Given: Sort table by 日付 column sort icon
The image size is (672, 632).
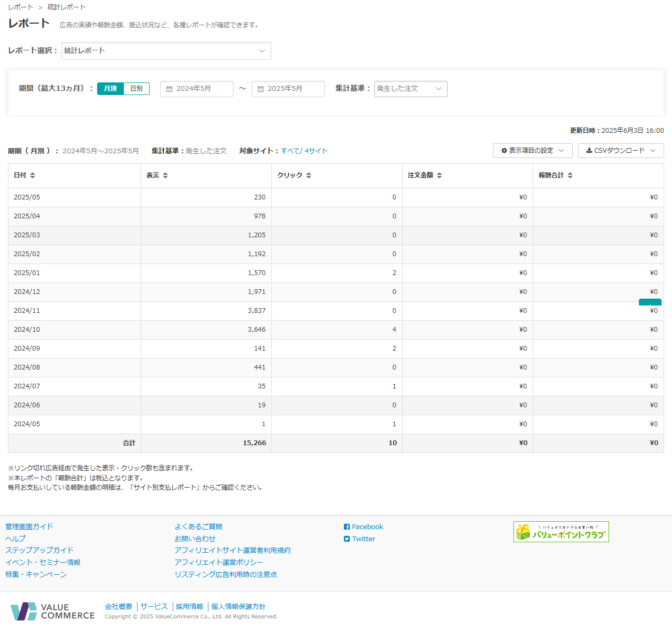Looking at the screenshot, I should (33, 175).
